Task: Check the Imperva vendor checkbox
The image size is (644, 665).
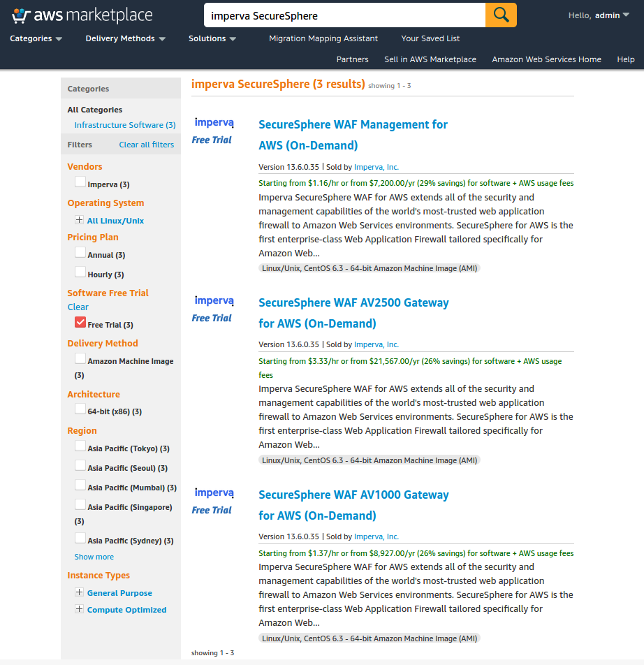Action: tap(80, 182)
